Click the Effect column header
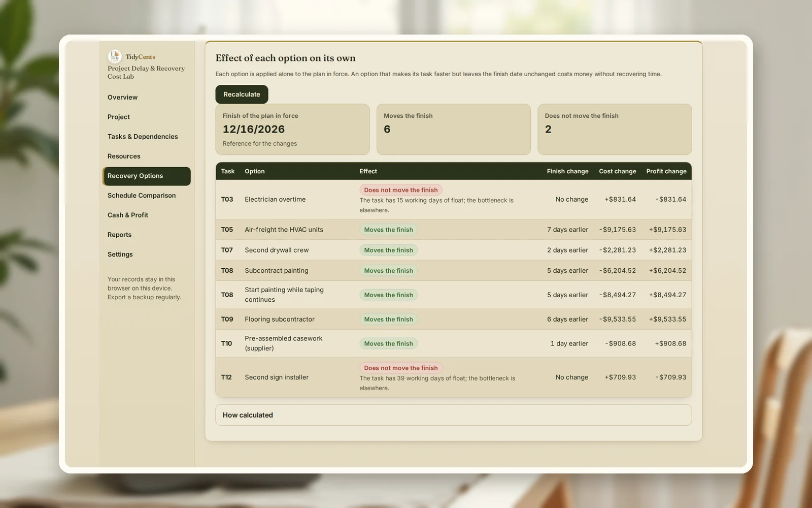Viewport: 812px width, 508px height. 368,171
